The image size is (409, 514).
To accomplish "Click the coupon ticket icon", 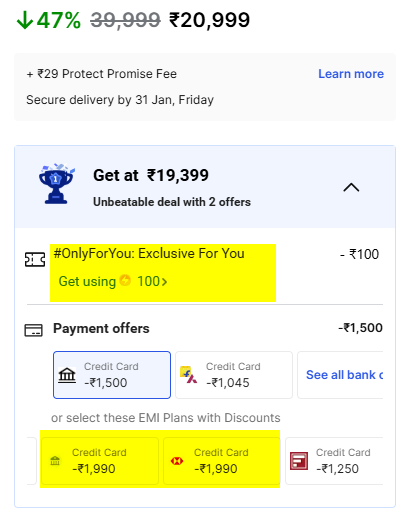I will click(35, 259).
